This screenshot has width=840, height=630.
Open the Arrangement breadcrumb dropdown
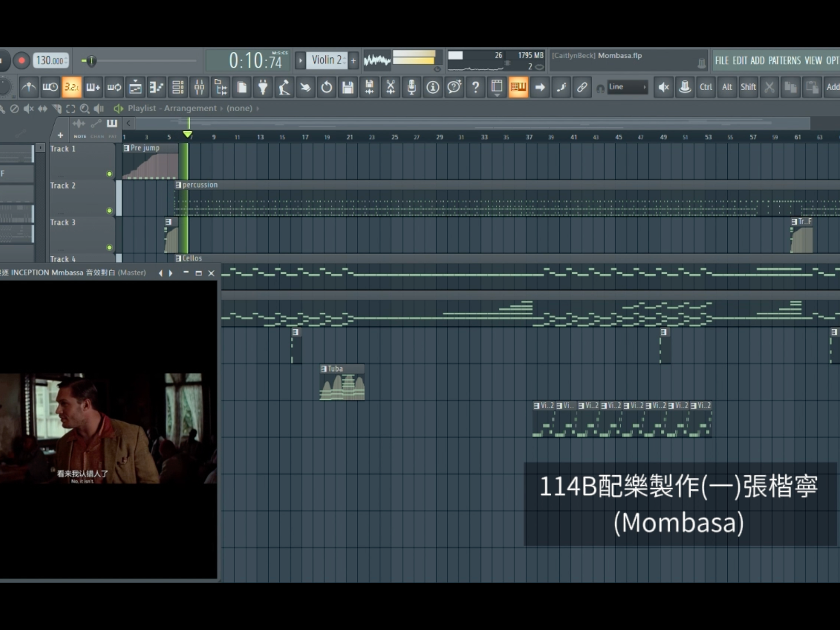tap(190, 108)
